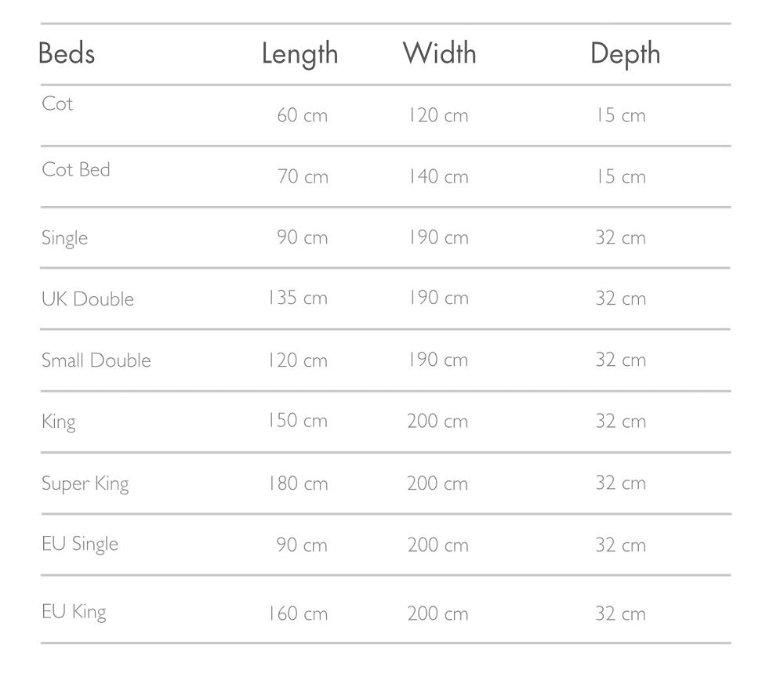Select the Super King row label
This screenshot has width=784, height=677.
point(85,483)
